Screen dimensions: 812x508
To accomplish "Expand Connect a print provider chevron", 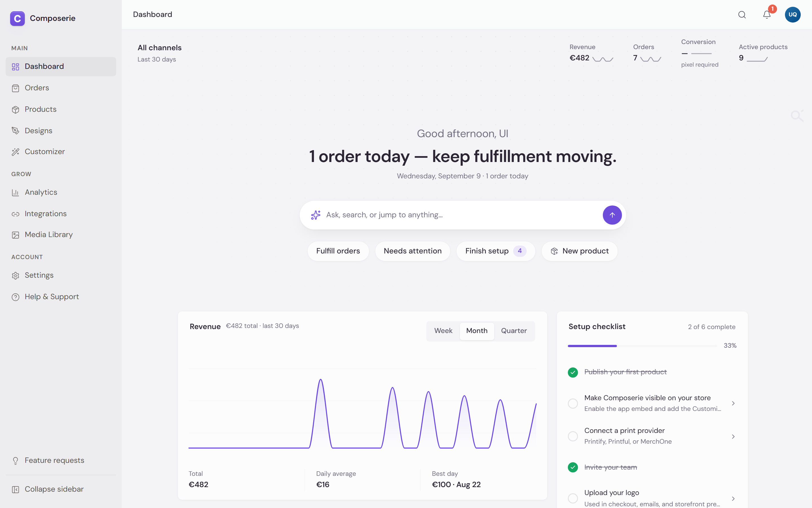I will click(733, 436).
